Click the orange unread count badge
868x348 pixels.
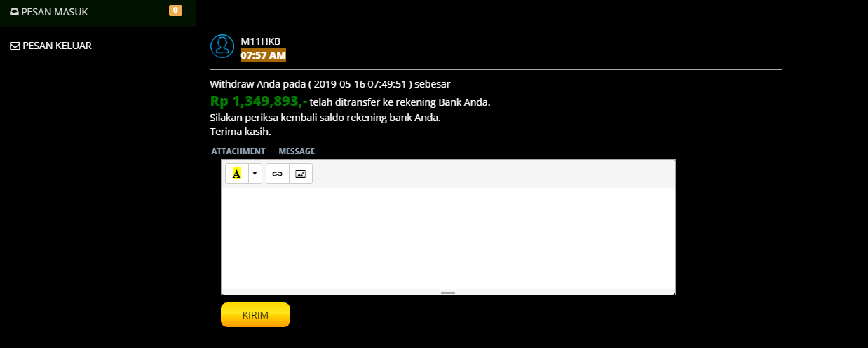175,11
